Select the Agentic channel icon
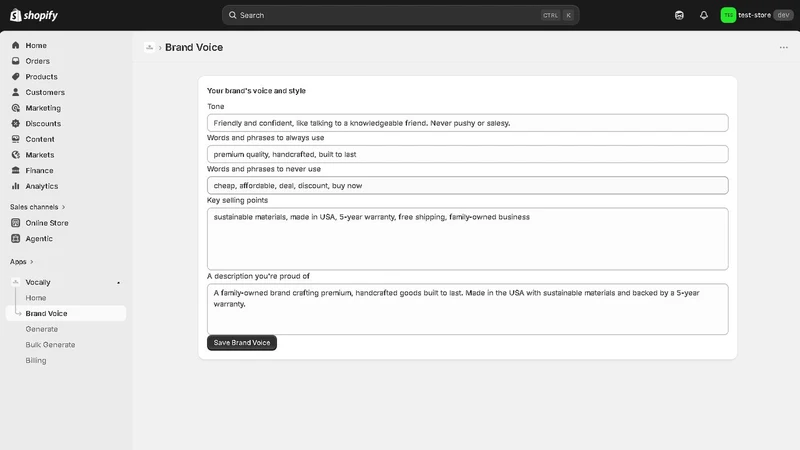 [x=15, y=239]
